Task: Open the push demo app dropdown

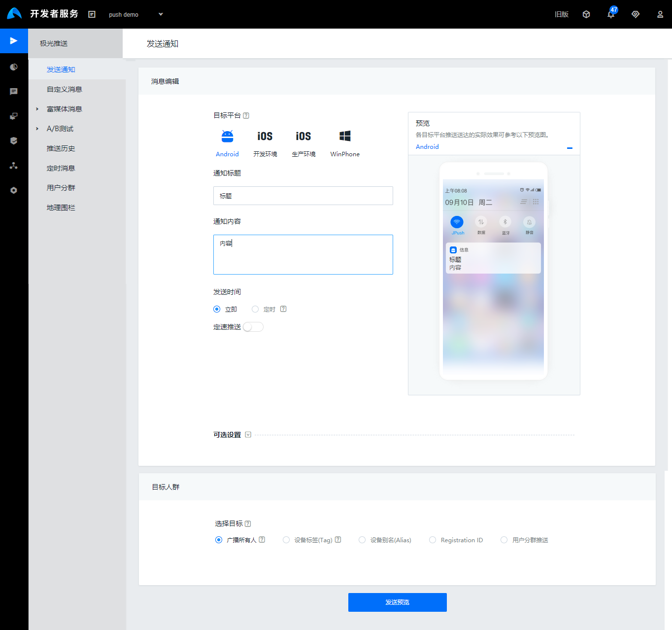Action: 135,14
